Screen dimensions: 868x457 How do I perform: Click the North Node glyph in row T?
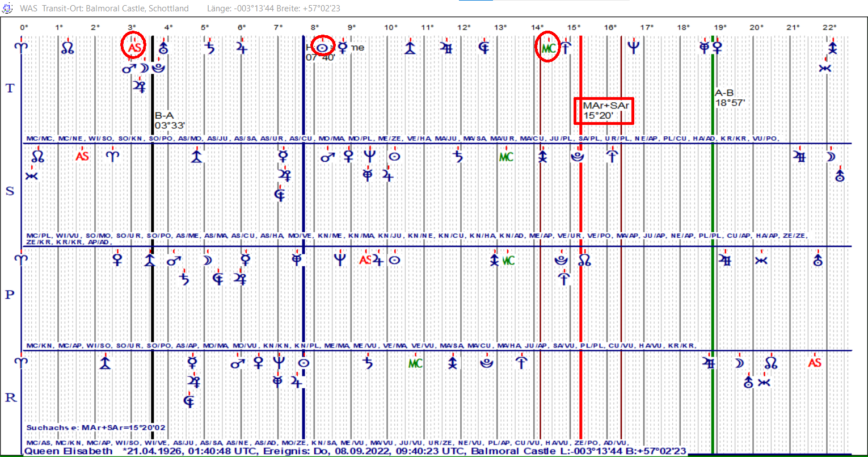68,48
